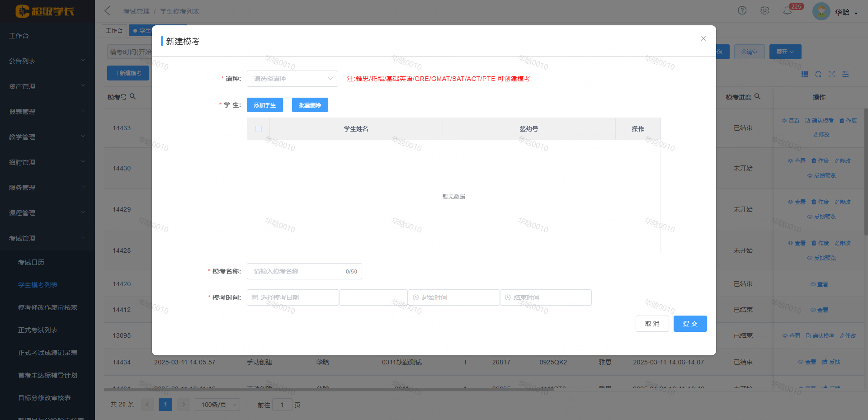
Task: Toggle fullscreen expand icon above table
Action: click(x=832, y=74)
